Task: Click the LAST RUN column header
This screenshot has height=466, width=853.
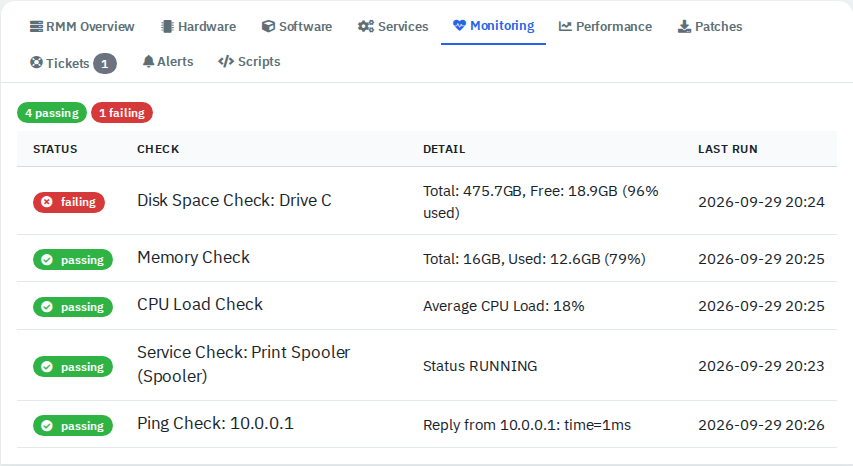Action: (727, 149)
